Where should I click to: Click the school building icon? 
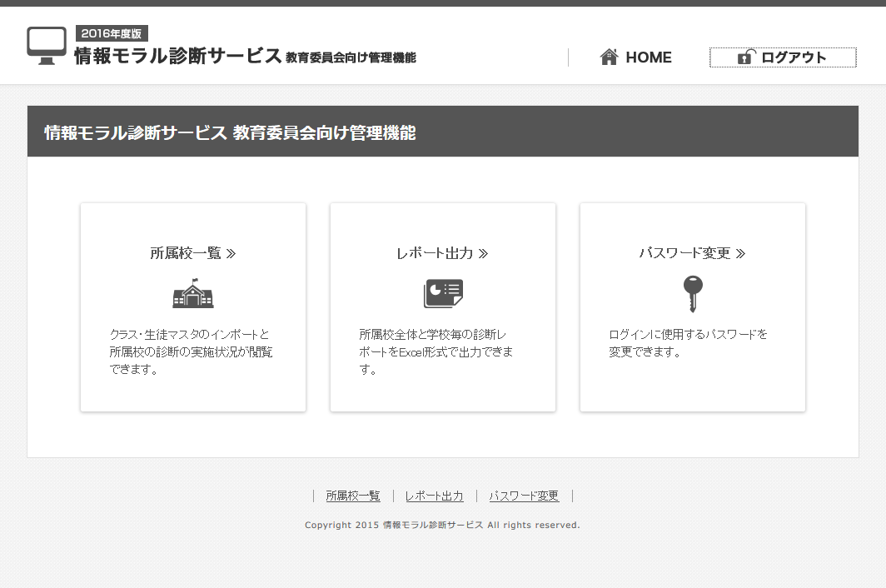tap(192, 293)
